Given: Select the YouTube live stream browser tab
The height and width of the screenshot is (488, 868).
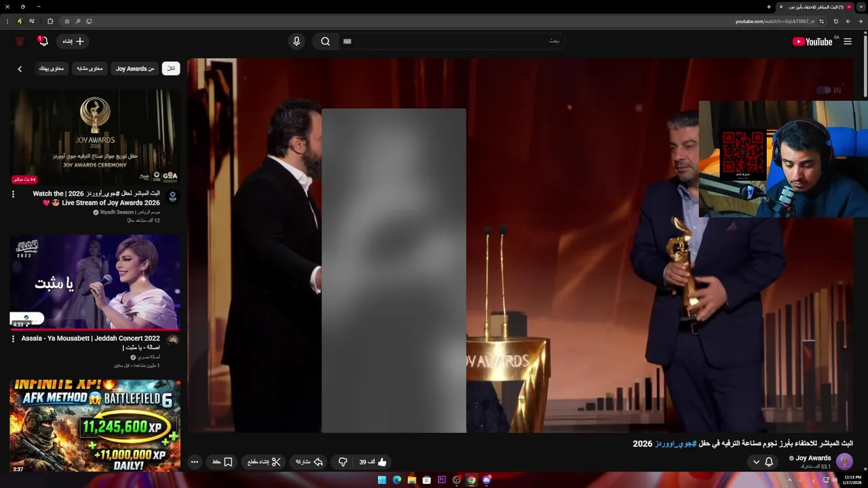Looking at the screenshot, I should tap(816, 7).
